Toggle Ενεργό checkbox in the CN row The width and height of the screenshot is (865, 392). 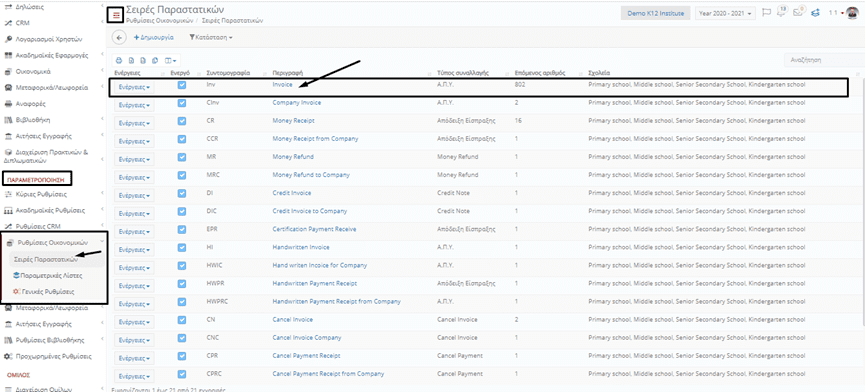(182, 320)
